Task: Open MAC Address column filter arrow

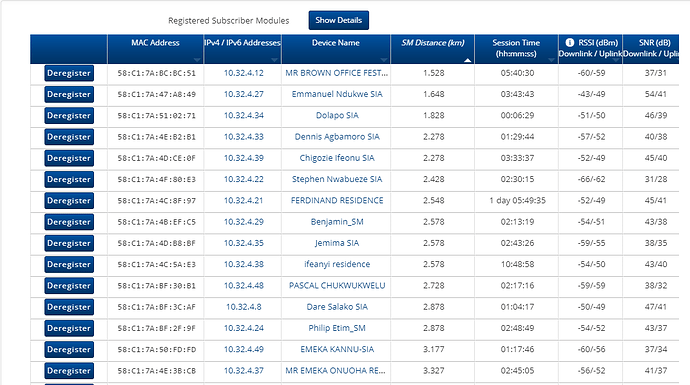Action: coord(197,59)
